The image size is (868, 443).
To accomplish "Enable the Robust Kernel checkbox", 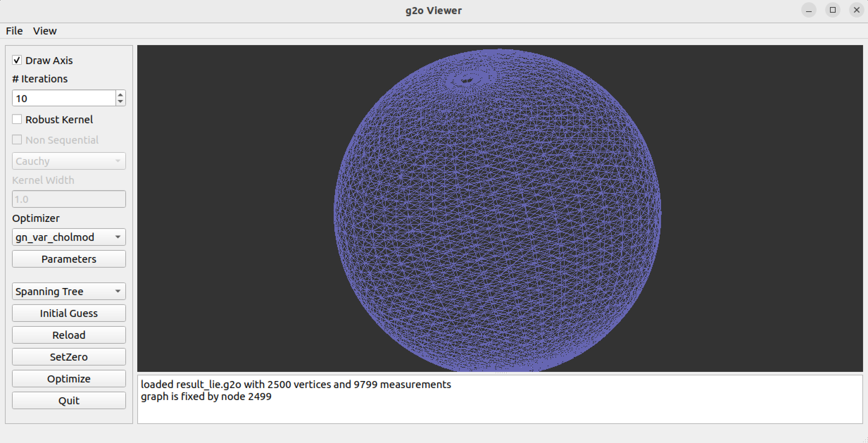I will tap(17, 119).
